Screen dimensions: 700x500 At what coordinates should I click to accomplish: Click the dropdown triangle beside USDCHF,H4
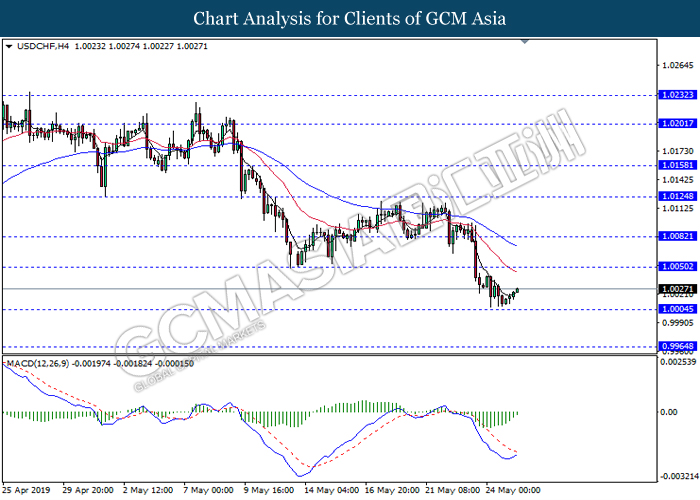pyautogui.click(x=8, y=46)
